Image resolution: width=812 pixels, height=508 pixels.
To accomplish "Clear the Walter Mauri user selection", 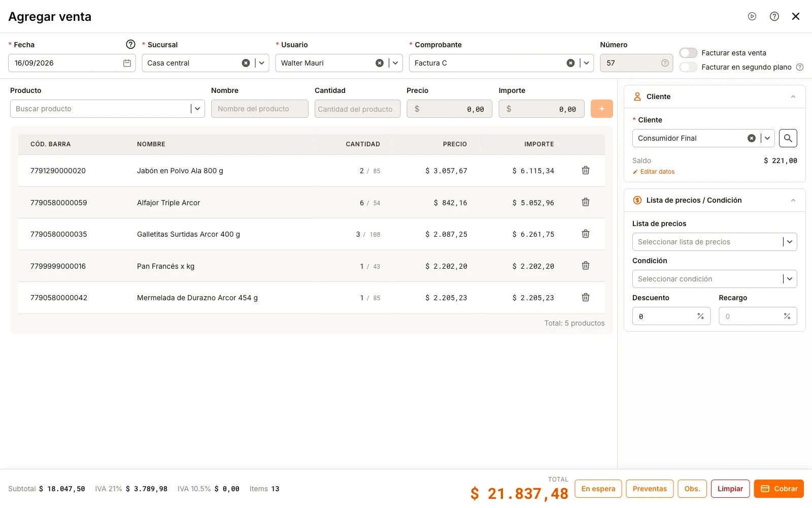I will [x=380, y=63].
